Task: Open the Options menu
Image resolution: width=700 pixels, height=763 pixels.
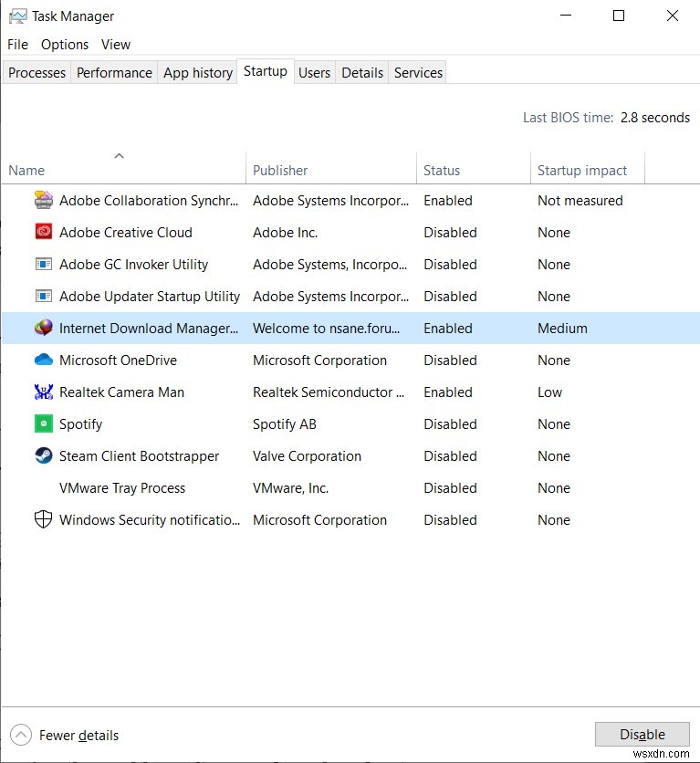Action: click(64, 44)
